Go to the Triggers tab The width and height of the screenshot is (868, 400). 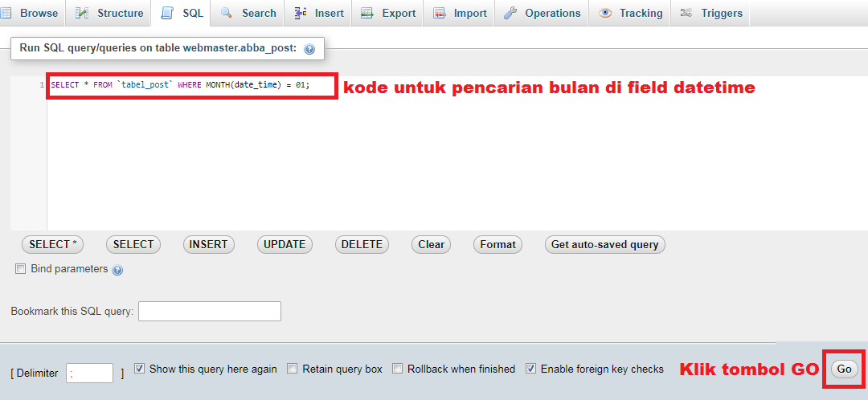point(710,14)
